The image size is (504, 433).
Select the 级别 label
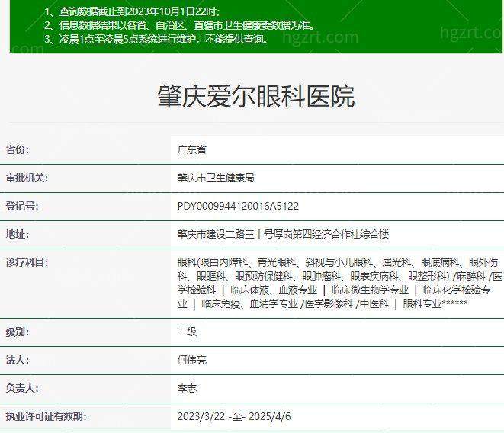18,332
